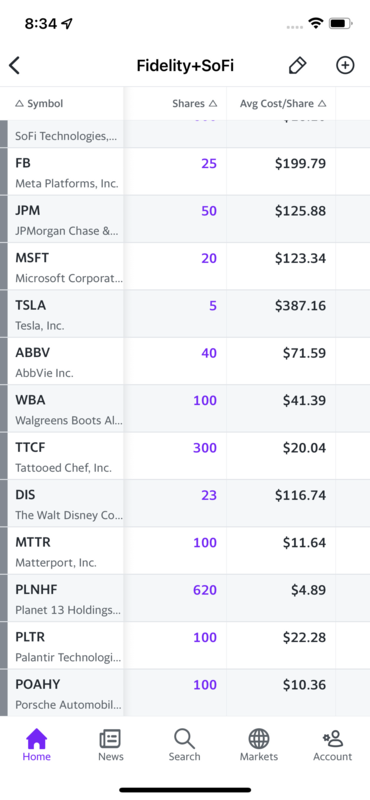
Task: Open the pencil edit icon
Action: point(297,66)
